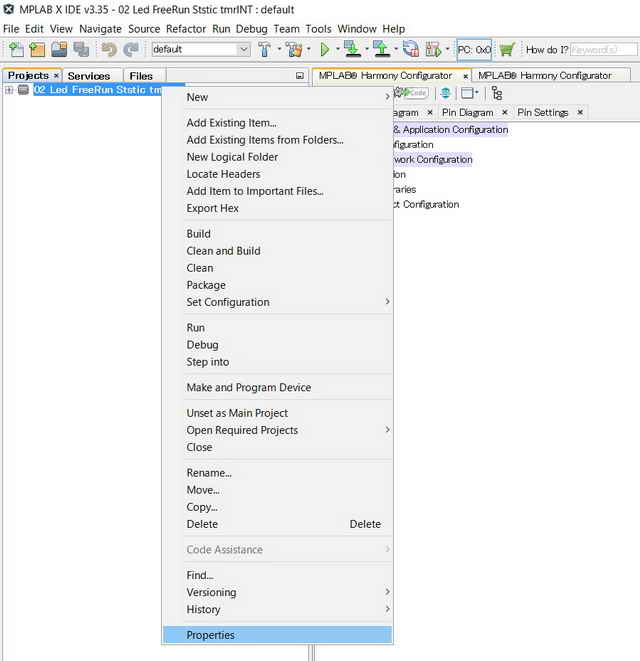
Task: Select Properties in the context menu
Action: tap(278, 635)
